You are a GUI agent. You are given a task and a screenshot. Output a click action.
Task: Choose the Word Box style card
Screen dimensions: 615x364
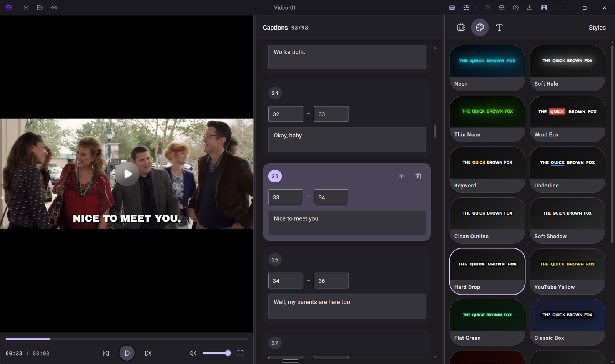(x=567, y=119)
